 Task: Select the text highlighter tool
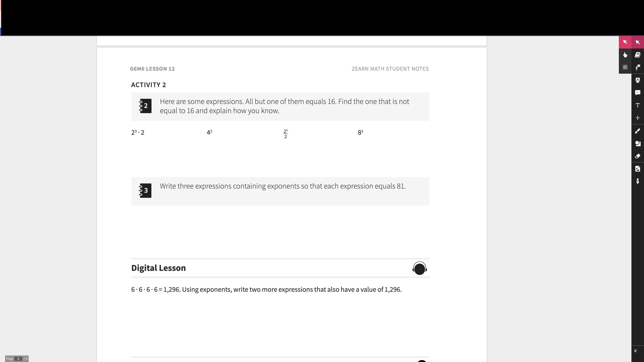[638, 80]
